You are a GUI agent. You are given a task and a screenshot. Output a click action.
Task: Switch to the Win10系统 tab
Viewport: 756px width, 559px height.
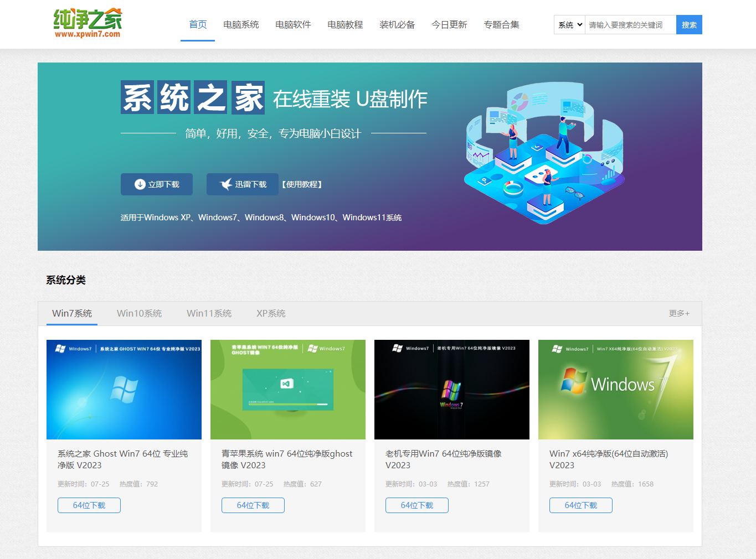point(139,313)
